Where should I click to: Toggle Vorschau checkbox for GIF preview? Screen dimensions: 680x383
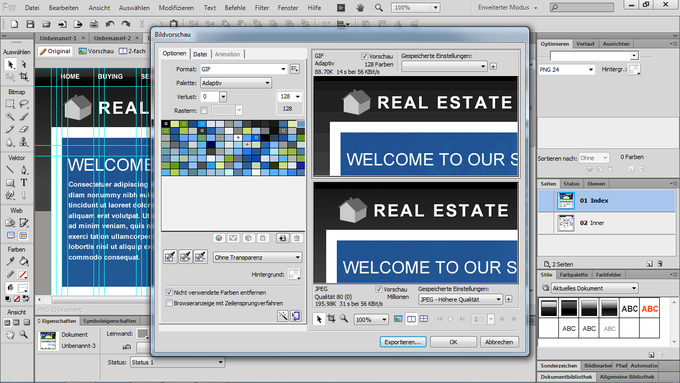[x=365, y=56]
